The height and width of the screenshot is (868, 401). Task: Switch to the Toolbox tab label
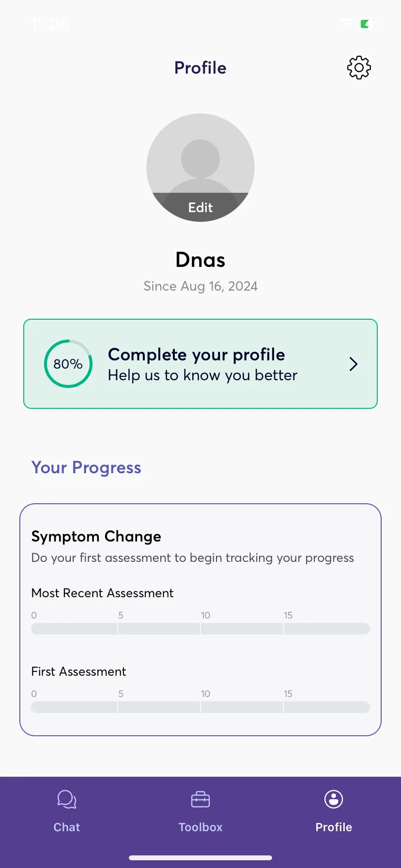coord(200,827)
